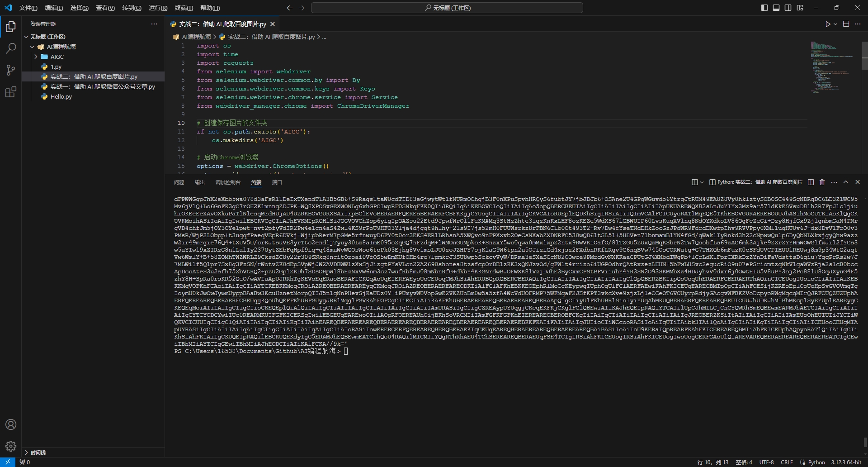The height and width of the screenshot is (467, 868).
Task: Run the Python file with play icon
Action: pos(828,24)
